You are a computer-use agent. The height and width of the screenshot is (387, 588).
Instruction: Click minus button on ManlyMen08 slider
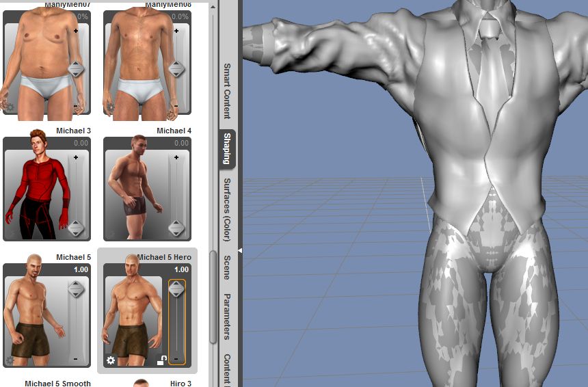point(176,106)
